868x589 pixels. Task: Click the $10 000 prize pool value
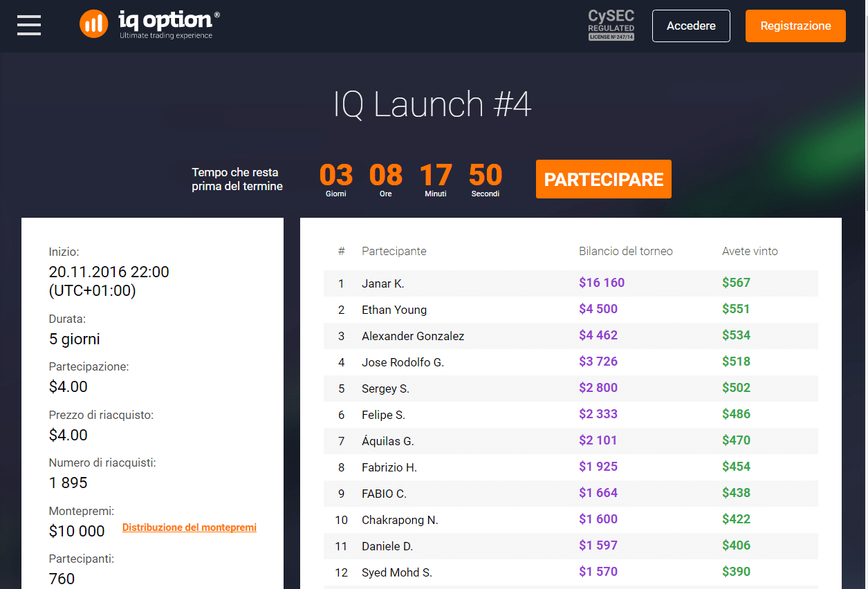click(x=77, y=531)
